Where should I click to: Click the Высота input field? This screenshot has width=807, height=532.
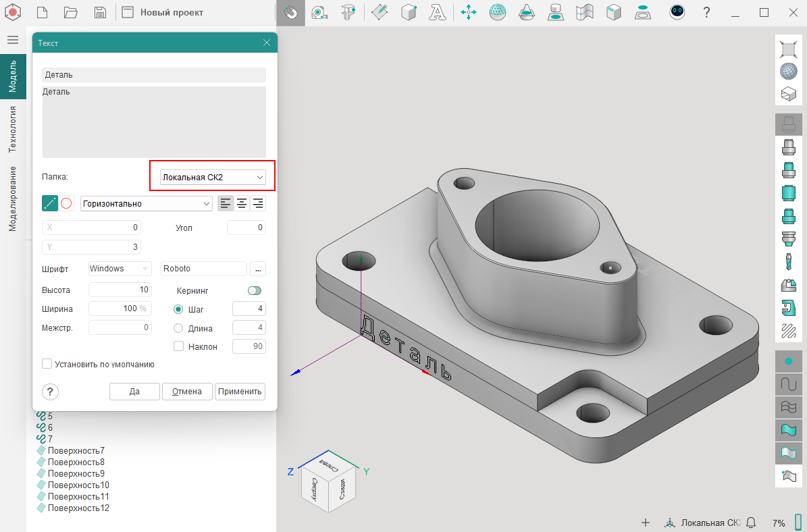pyautogui.click(x=120, y=290)
